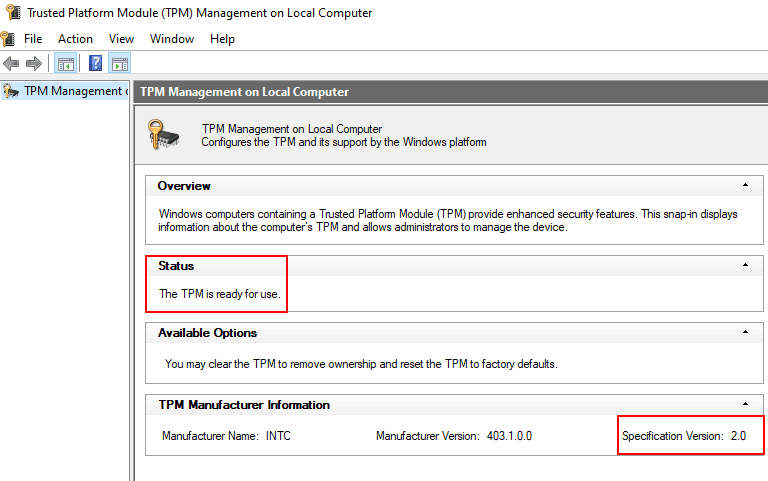Click the Back arrow toolbar icon
This screenshot has height=481, width=768.
(x=11, y=63)
